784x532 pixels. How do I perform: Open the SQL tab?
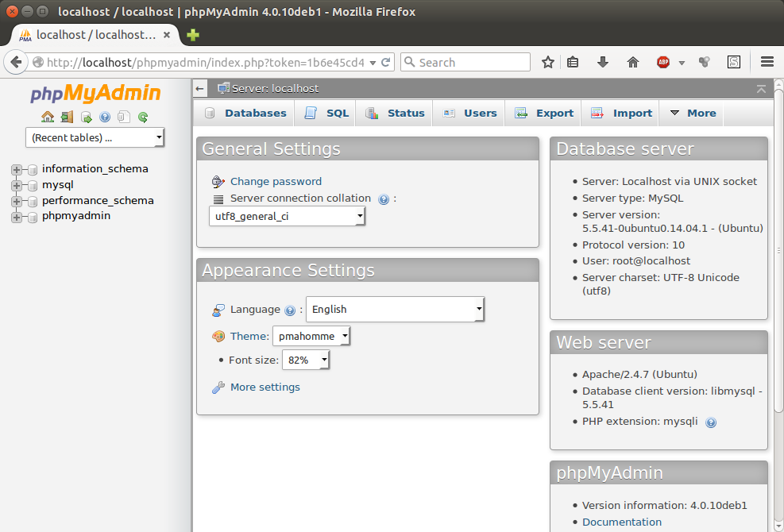[x=326, y=113]
